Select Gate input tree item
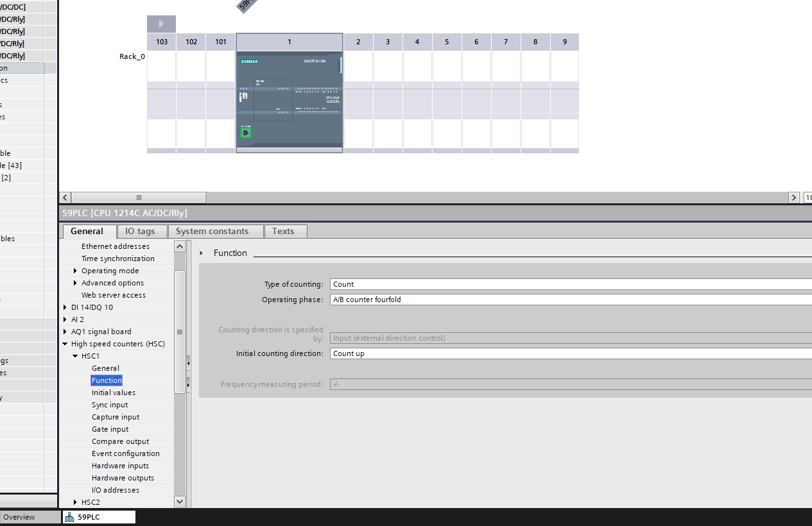812x526 pixels. click(x=110, y=429)
